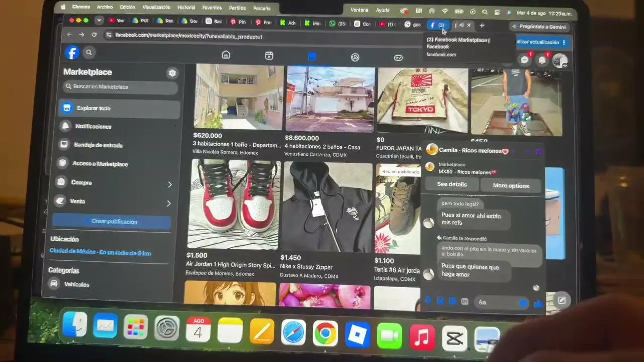Expand the Compra section arrow
644x362 pixels.
tap(170, 184)
